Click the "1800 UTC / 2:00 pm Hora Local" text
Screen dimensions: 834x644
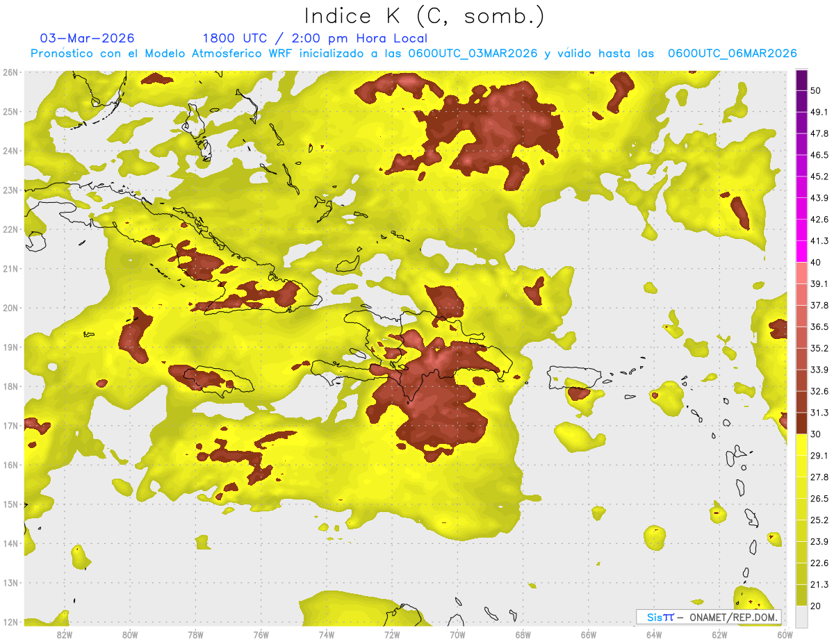pos(315,38)
